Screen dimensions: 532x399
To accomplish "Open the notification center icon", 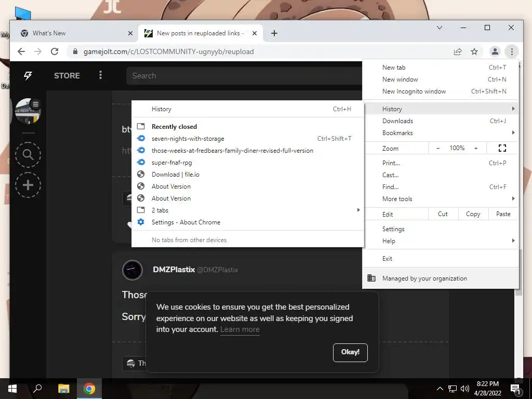I will tap(516, 389).
